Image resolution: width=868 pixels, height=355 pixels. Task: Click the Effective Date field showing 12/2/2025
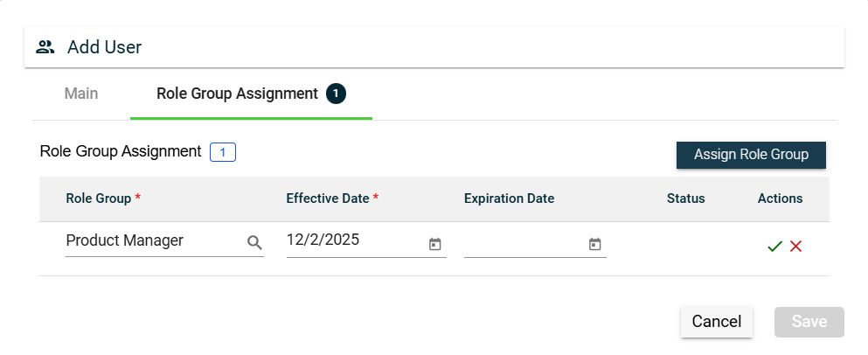(354, 240)
